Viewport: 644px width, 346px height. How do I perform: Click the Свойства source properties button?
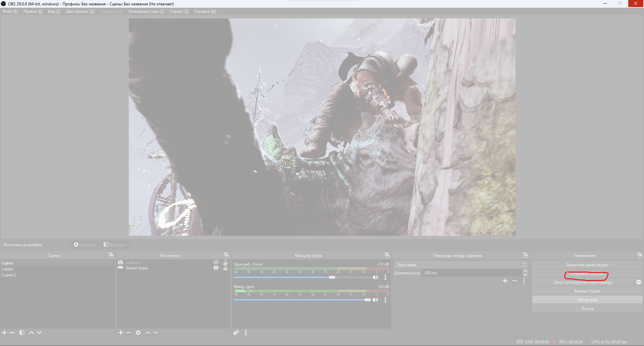pos(85,245)
